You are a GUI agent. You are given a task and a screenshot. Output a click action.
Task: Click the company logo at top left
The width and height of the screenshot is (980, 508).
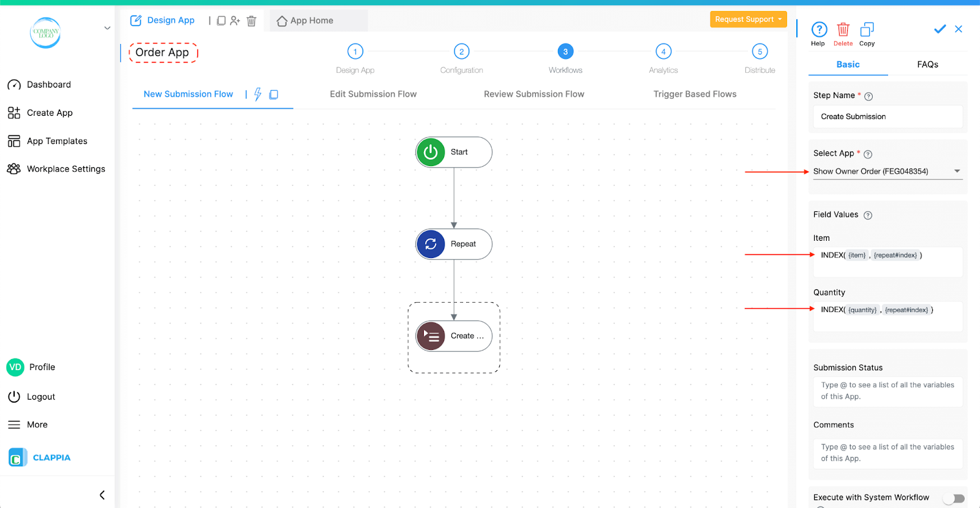[46, 32]
